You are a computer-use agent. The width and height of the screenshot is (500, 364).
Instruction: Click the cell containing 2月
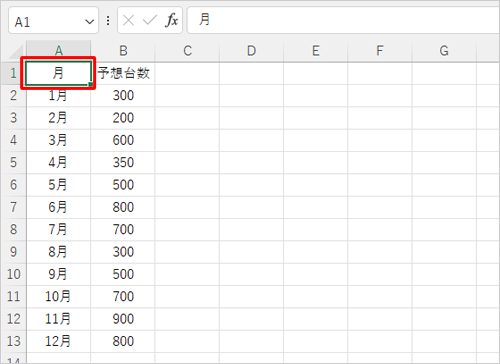click(x=58, y=118)
